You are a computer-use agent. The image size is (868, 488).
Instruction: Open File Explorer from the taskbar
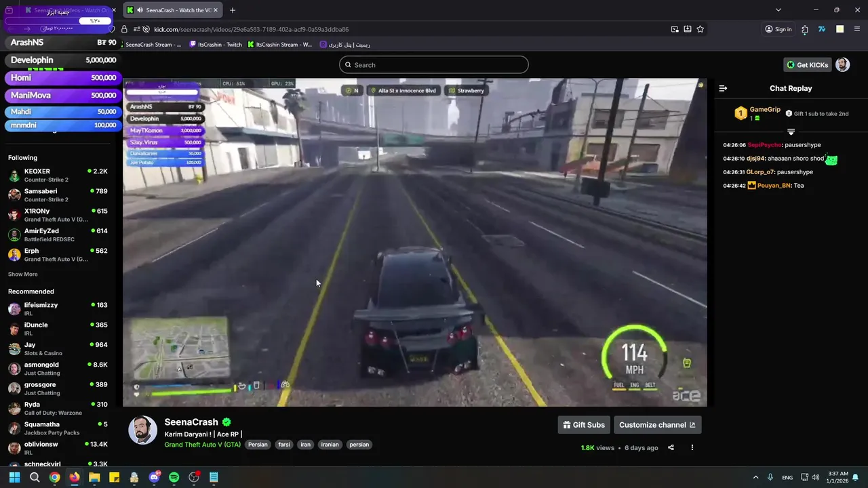[94, 477]
